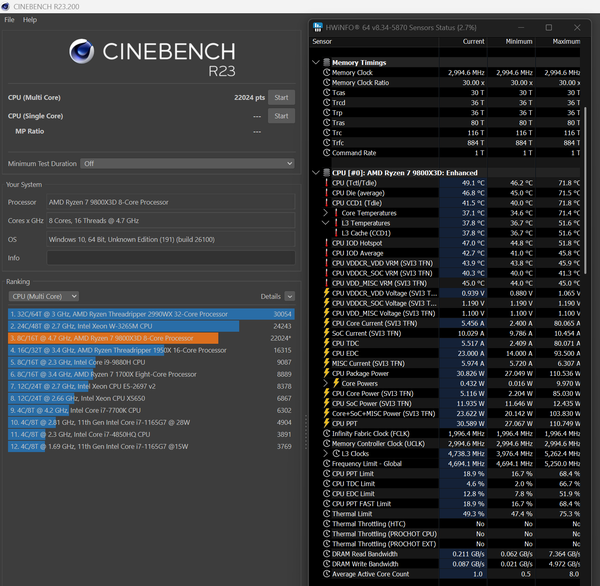Click the CPU IOD Hotspot thermometer icon
The height and width of the screenshot is (586, 600).
[326, 243]
